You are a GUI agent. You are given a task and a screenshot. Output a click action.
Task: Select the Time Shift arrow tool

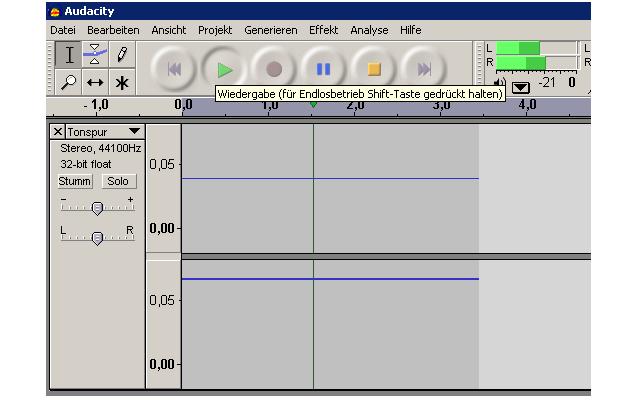(95, 82)
